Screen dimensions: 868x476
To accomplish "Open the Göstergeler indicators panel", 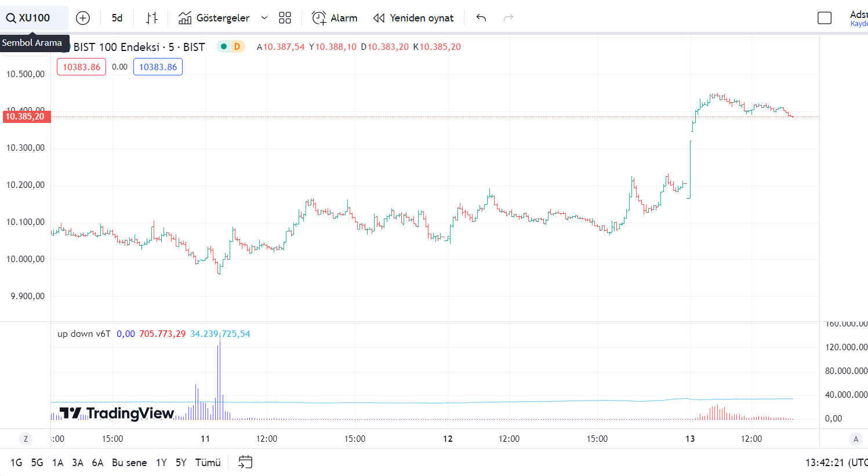I will [215, 18].
